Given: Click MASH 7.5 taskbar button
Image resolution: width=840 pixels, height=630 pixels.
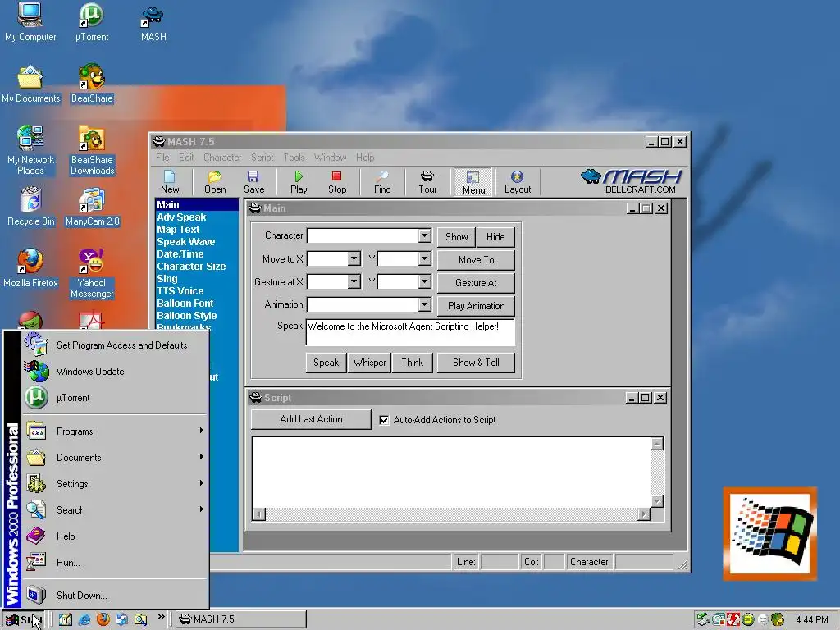Looking at the screenshot, I should pos(241,619).
